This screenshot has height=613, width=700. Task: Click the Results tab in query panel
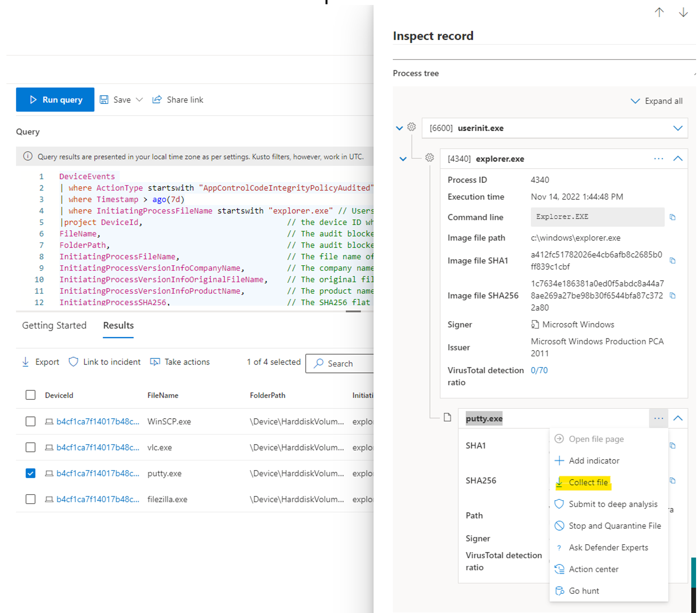(117, 325)
